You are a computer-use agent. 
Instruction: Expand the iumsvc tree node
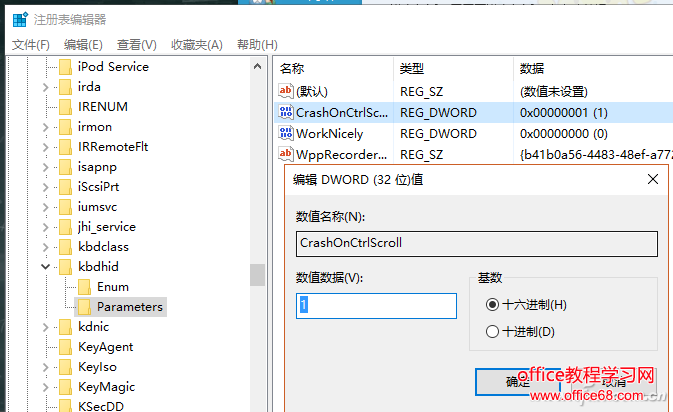[45, 207]
